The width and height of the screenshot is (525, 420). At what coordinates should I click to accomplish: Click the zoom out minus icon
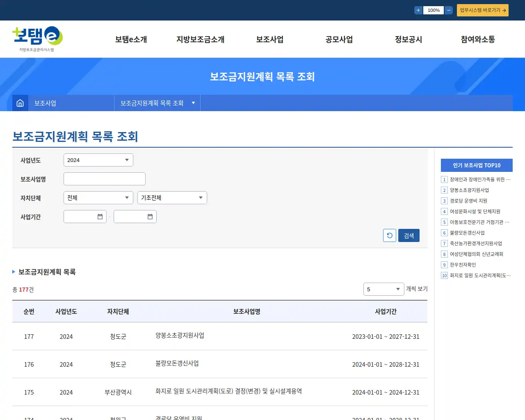point(449,10)
